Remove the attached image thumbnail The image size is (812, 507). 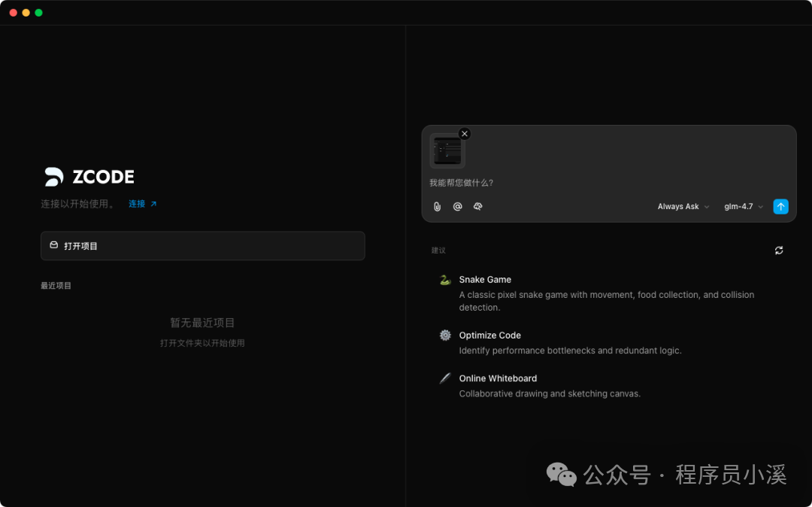click(465, 134)
